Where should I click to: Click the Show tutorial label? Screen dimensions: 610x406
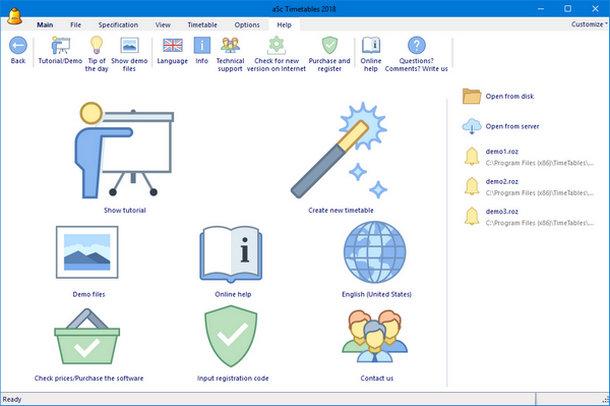point(125,210)
